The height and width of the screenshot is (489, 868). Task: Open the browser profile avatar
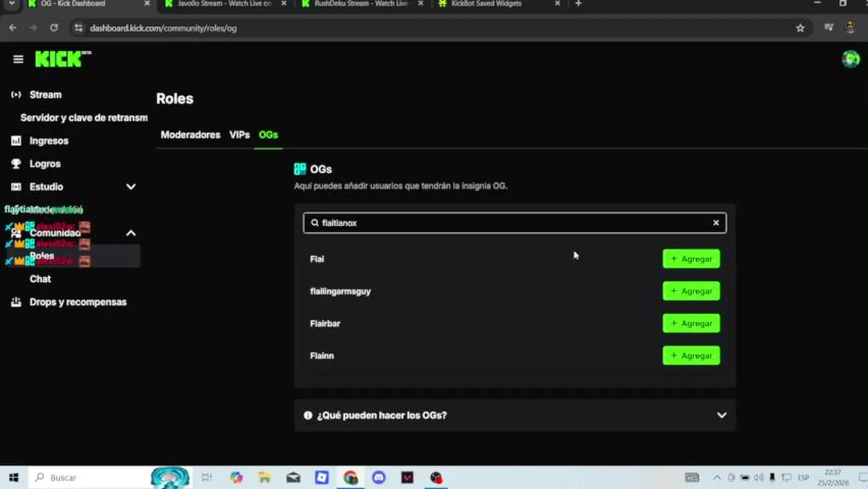pyautogui.click(x=850, y=28)
